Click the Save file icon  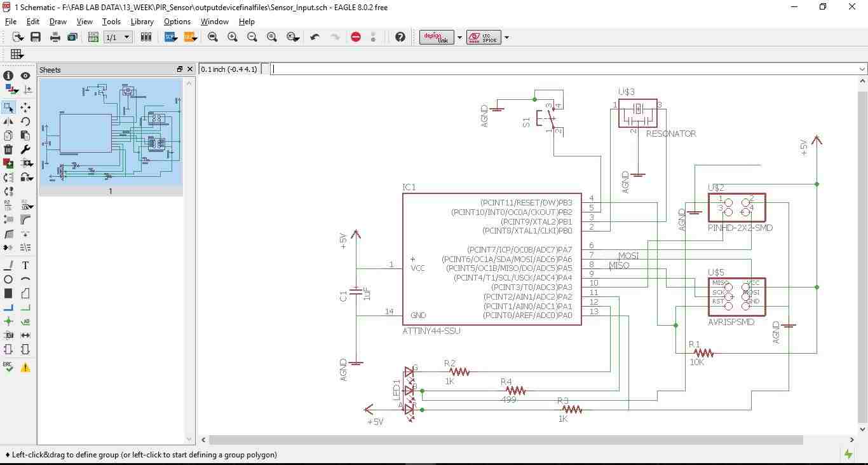(x=36, y=38)
